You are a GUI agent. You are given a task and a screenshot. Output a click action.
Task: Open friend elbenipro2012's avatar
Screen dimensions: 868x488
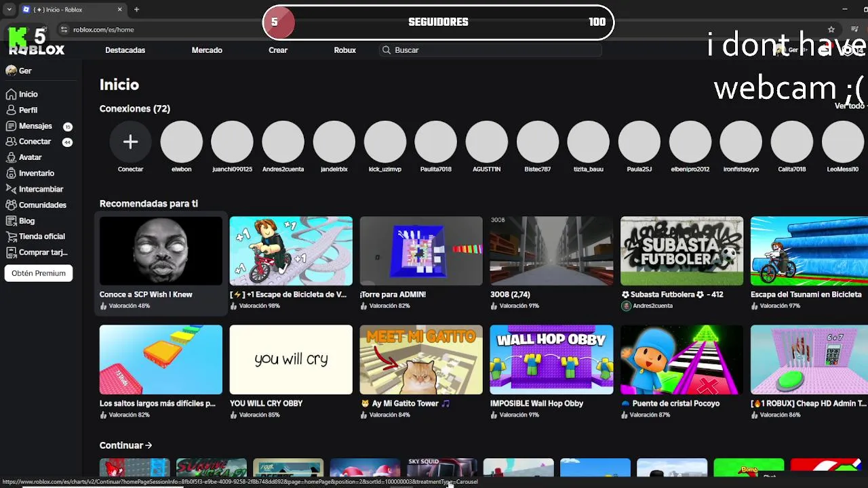(x=690, y=142)
